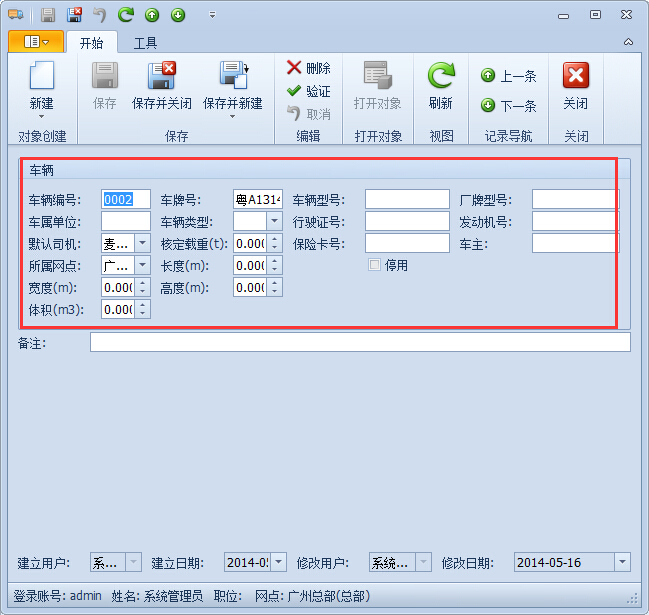
Task: Switch to the 工具 ribbon tab
Action: (x=145, y=43)
